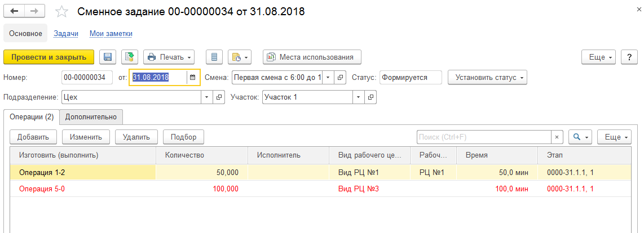Open Установить статус dropdown

(x=487, y=77)
